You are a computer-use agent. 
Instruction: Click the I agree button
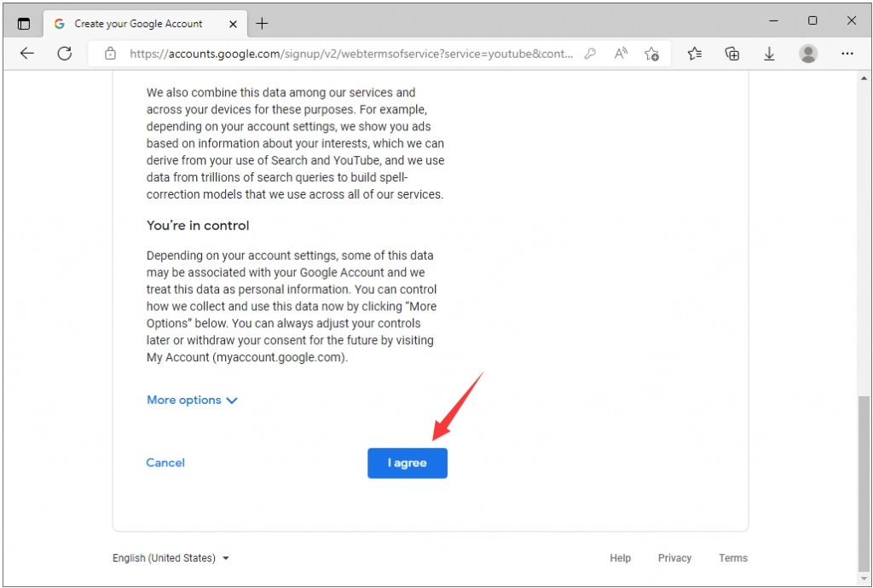pos(407,463)
